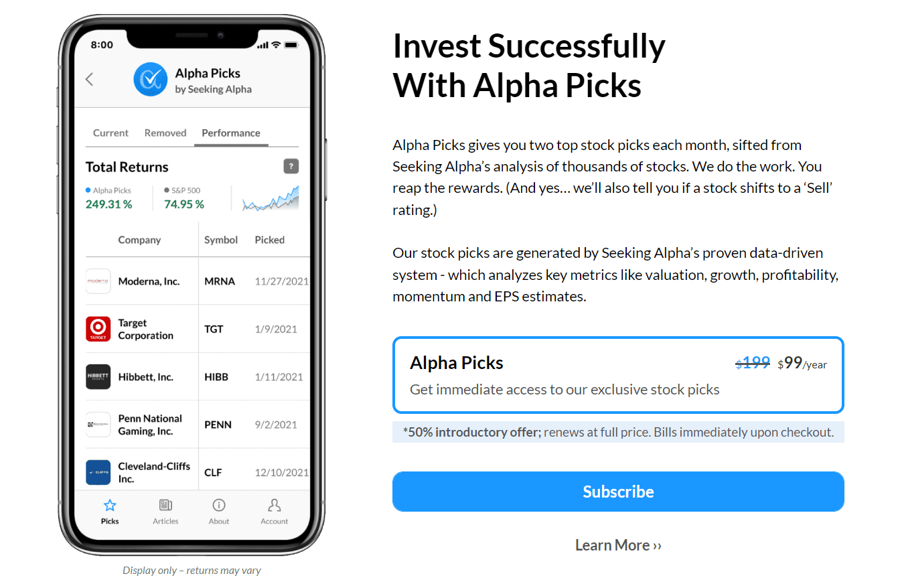Switch to the Removed tab

pyautogui.click(x=165, y=133)
